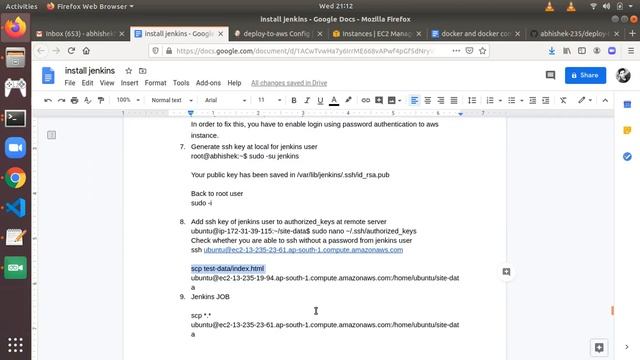Viewport: 640px width, 360px height.
Task: Expand bulleted list style dropdown arrow
Action: click(522, 100)
